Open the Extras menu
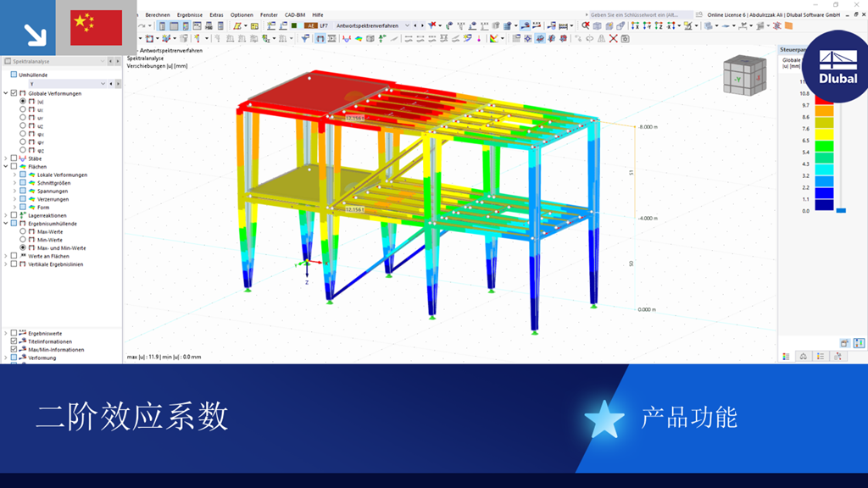The height and width of the screenshot is (488, 868). click(216, 15)
